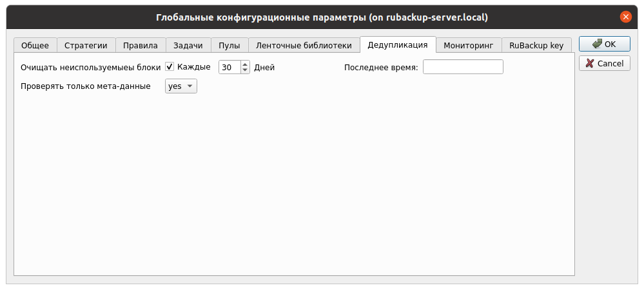Close the global configuration dialog window
This screenshot has width=644, height=290.
tap(625, 18)
